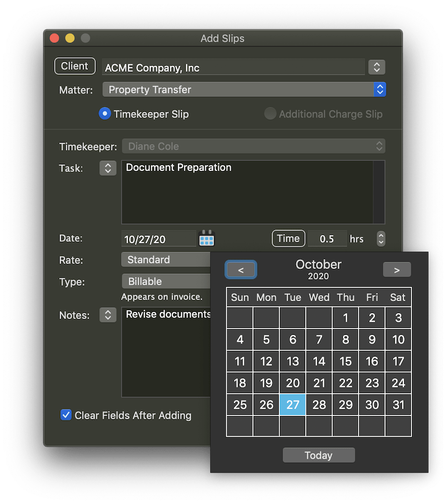
Task: Go to next month in calendar
Action: click(397, 270)
